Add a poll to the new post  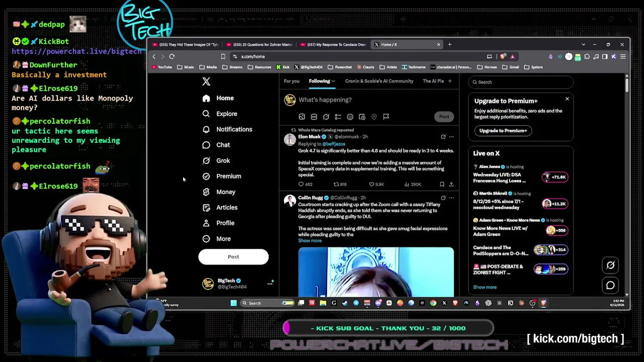[x=338, y=117]
